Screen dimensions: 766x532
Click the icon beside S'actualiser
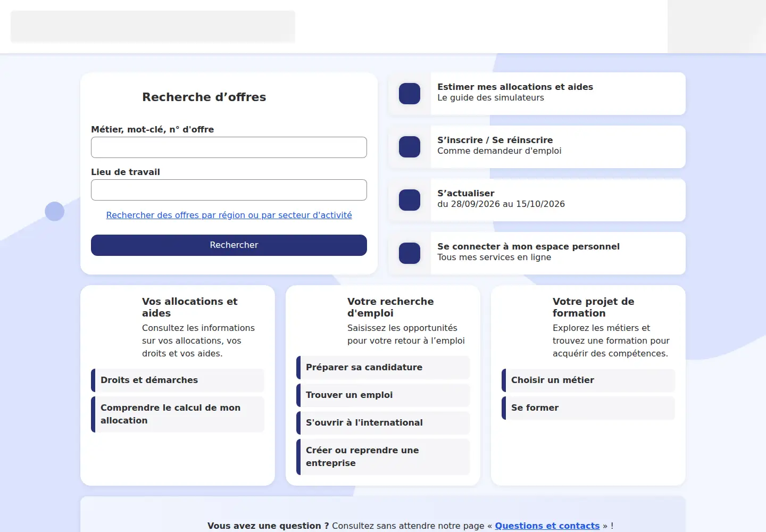410,200
